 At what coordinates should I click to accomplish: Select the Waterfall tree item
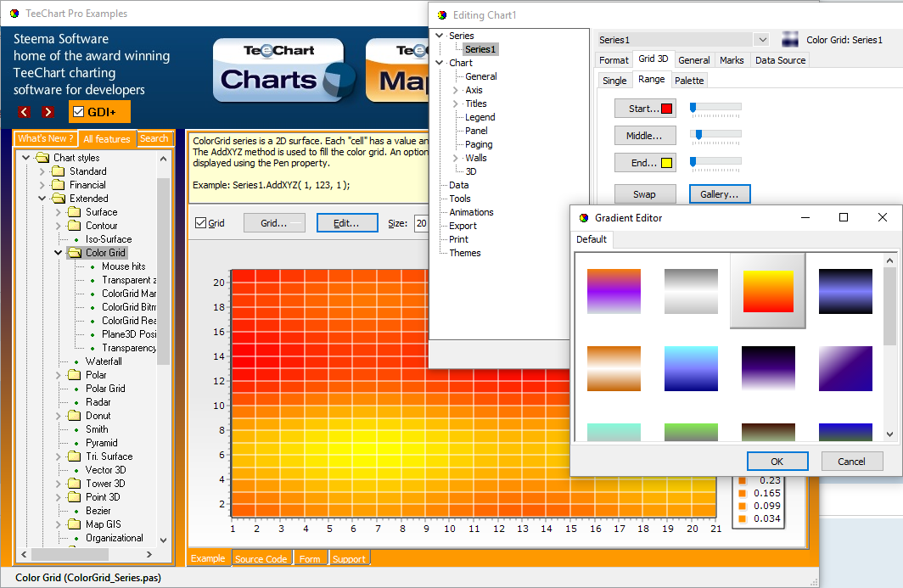[x=104, y=361]
